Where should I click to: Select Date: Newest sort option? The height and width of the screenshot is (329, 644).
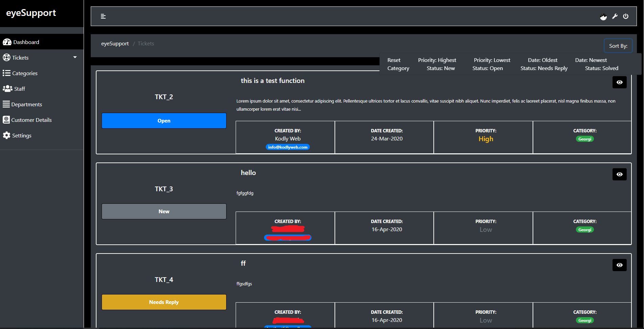pos(591,60)
